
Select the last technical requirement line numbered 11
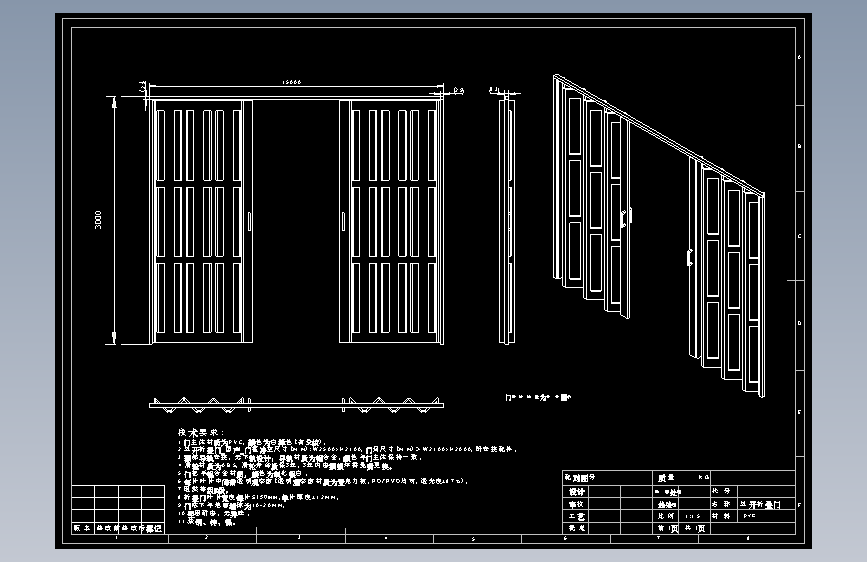tap(207, 522)
